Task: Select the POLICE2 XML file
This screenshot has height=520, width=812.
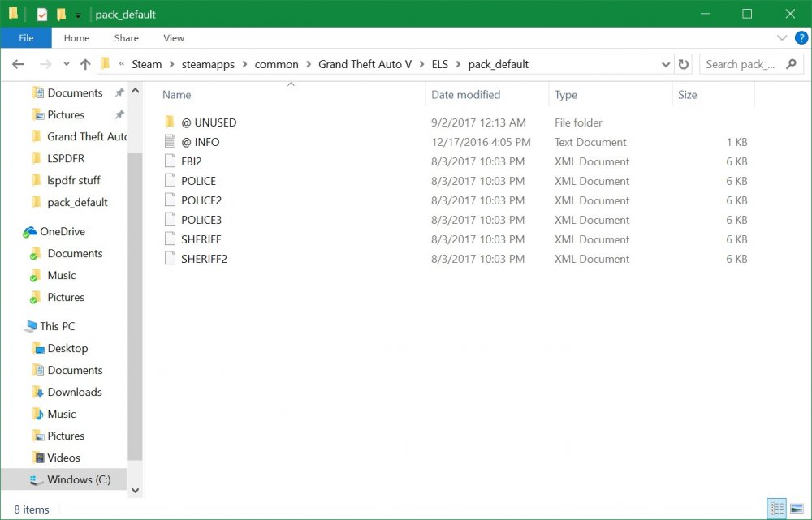Action: click(201, 200)
